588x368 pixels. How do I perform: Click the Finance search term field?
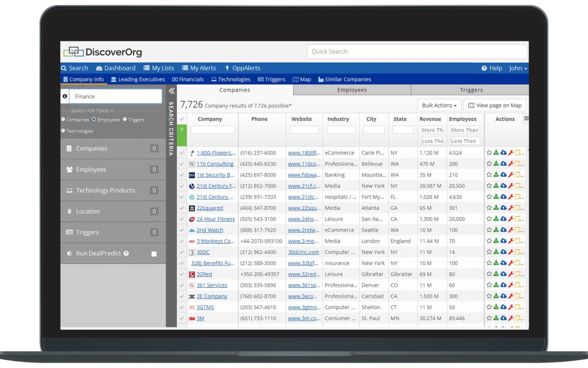pyautogui.click(x=117, y=96)
